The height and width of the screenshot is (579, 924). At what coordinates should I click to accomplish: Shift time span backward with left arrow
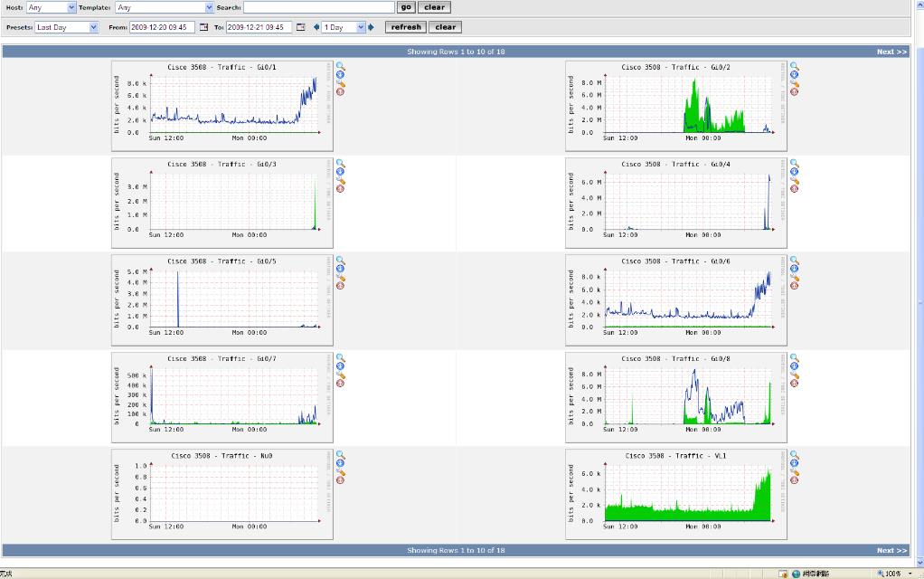pyautogui.click(x=316, y=27)
